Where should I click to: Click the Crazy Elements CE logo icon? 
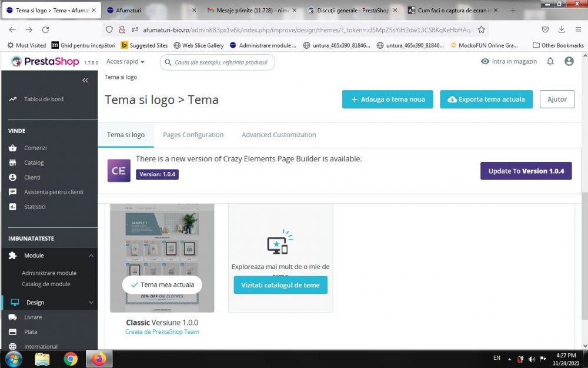point(118,170)
